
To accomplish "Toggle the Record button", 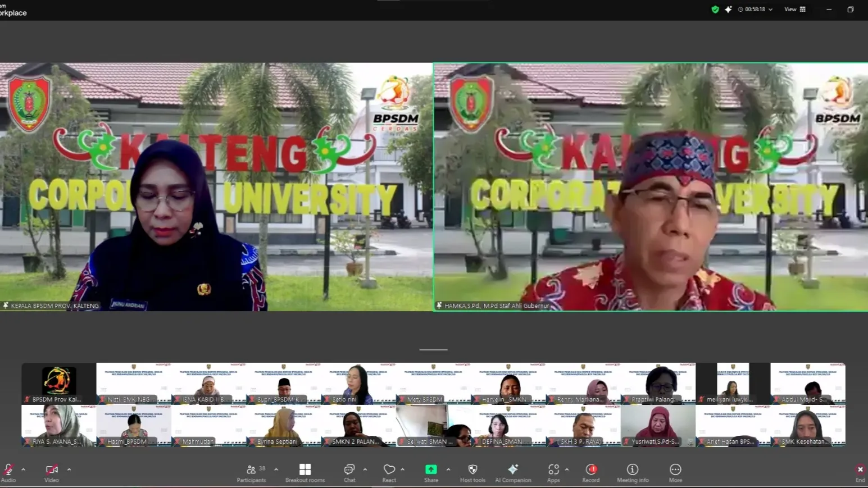I will point(591,470).
